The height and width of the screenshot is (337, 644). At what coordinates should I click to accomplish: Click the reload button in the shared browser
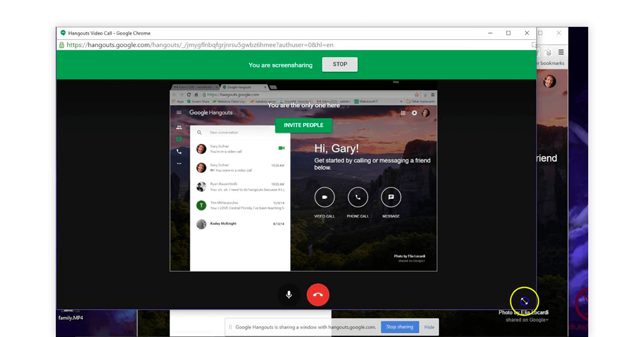tap(188, 94)
